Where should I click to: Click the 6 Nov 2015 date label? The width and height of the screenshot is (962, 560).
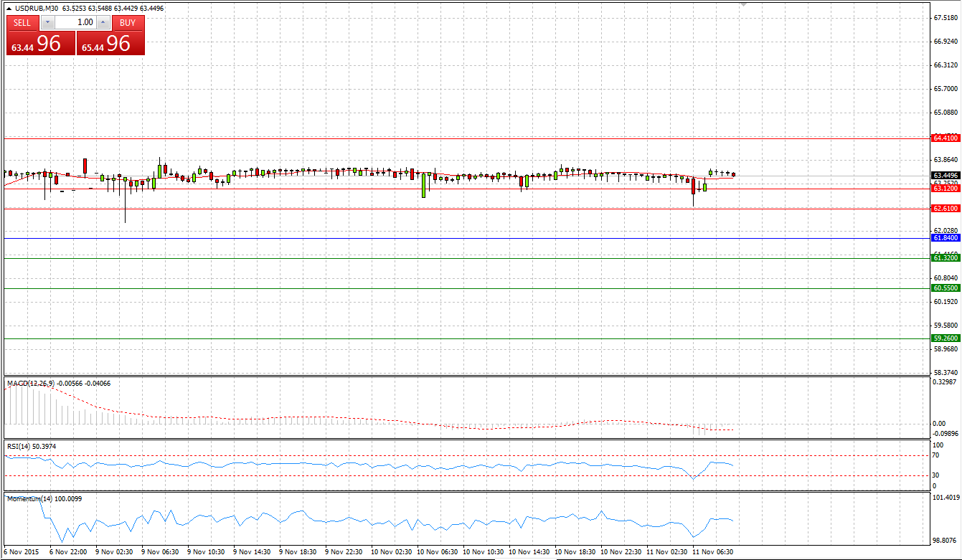point(21,552)
